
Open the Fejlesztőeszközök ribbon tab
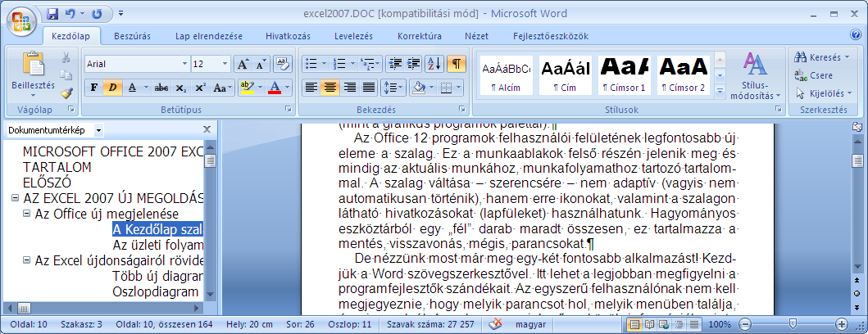click(x=551, y=37)
